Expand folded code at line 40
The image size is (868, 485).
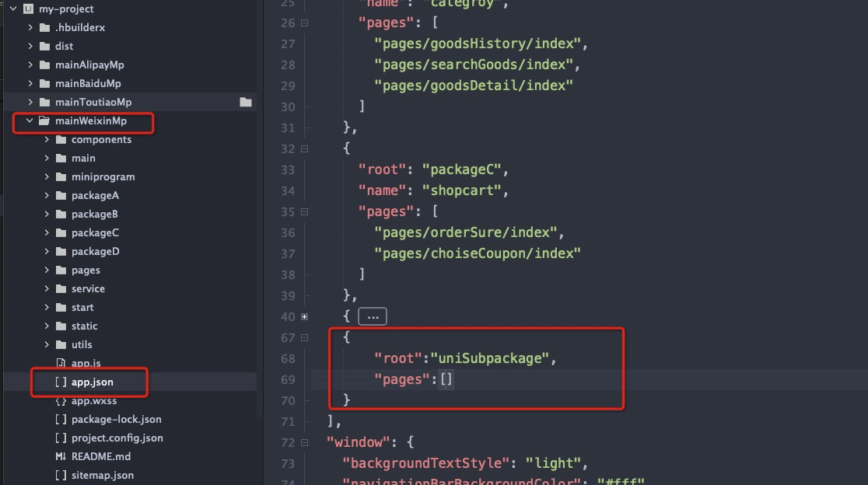(x=304, y=317)
